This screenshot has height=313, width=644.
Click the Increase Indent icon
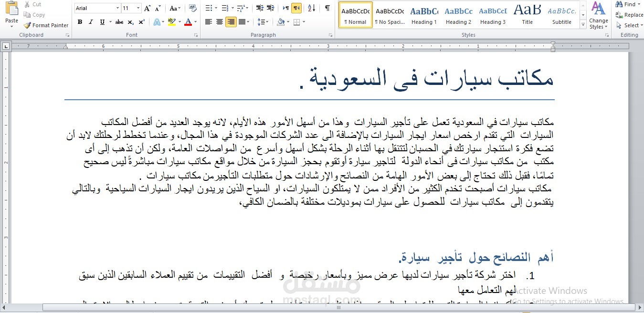point(271,8)
